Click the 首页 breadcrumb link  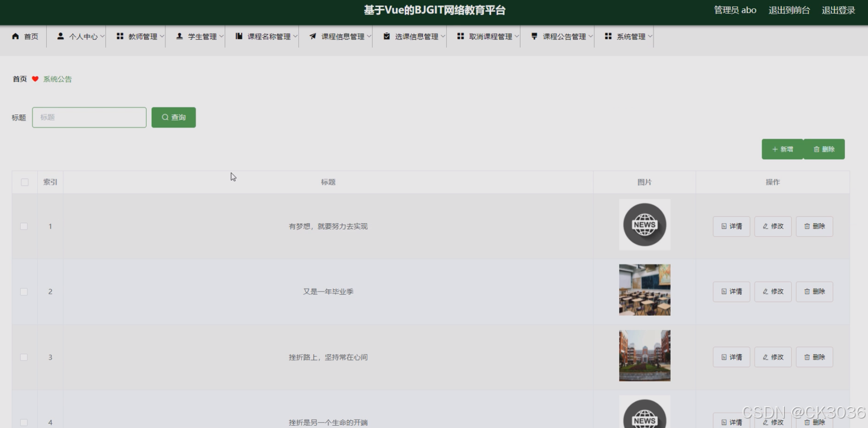20,79
